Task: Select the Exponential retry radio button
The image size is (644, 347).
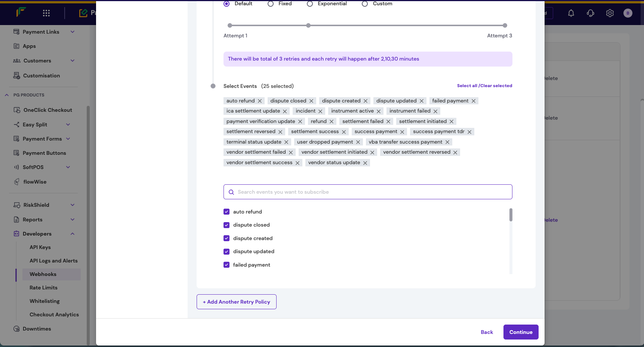Action: (x=309, y=4)
